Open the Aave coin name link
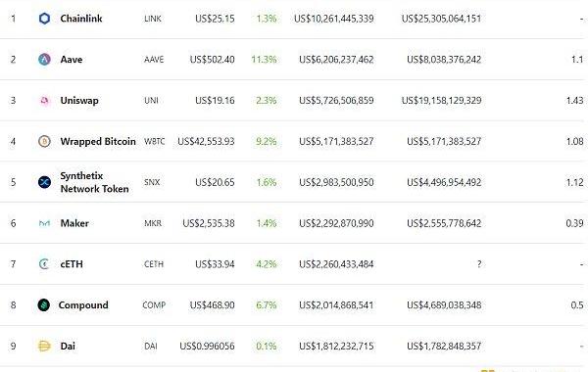Screen dimensions: 588x372 coord(72,59)
